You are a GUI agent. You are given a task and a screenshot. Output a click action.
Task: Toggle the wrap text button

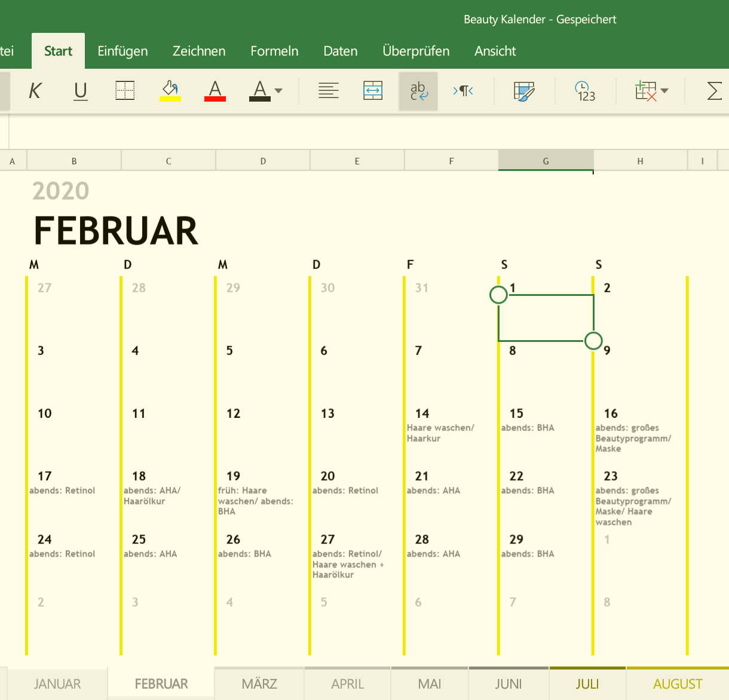(x=418, y=91)
